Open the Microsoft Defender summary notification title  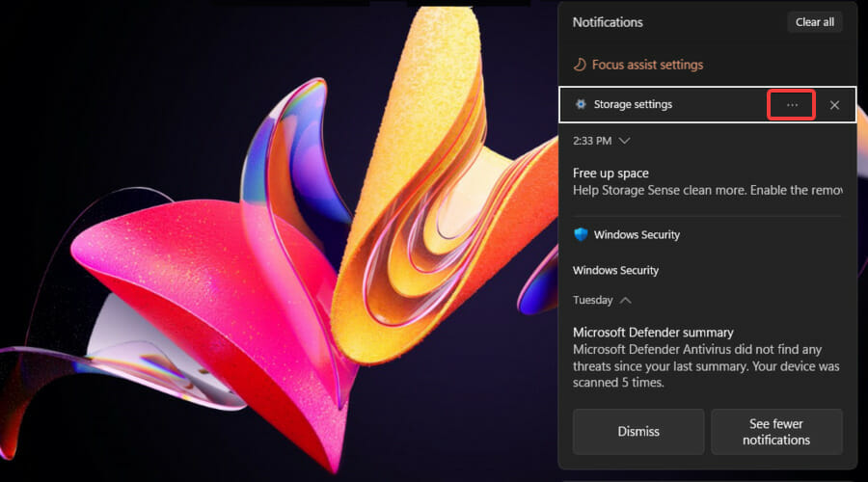[x=653, y=333]
